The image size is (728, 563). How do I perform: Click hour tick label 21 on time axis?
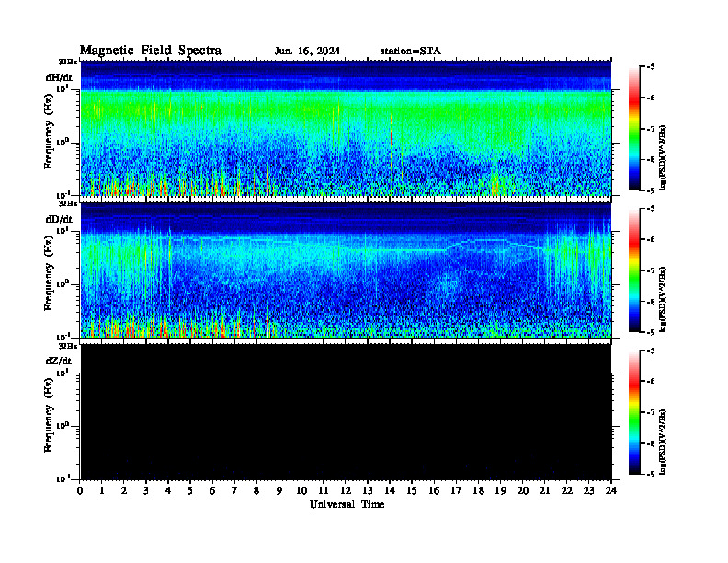(x=544, y=491)
